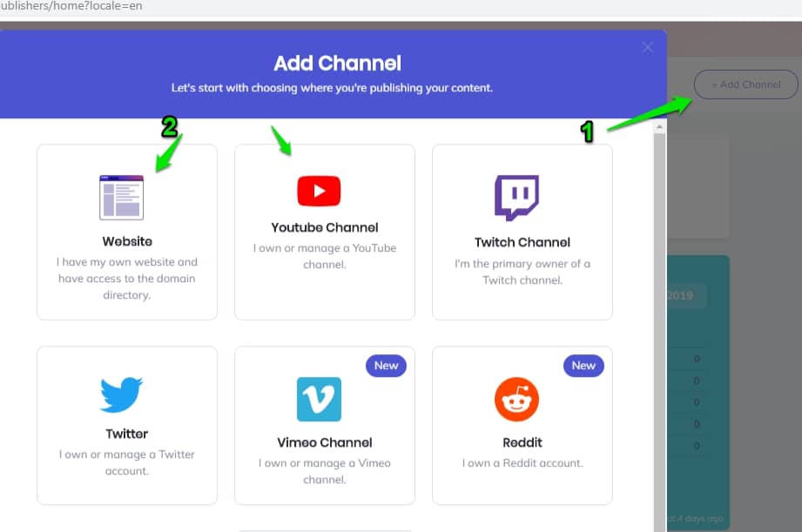Click the 'New' badge on Reddit card
802x532 pixels.
coord(583,366)
